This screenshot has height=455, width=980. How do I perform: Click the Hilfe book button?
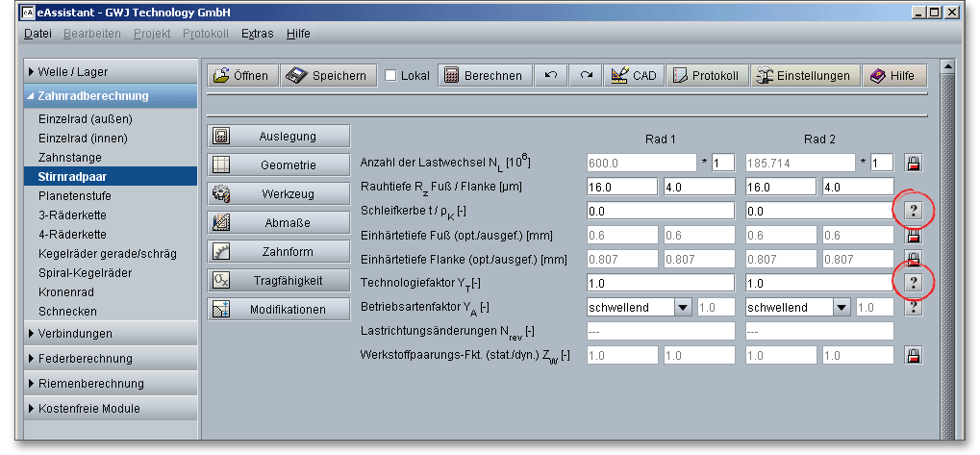[x=894, y=76]
